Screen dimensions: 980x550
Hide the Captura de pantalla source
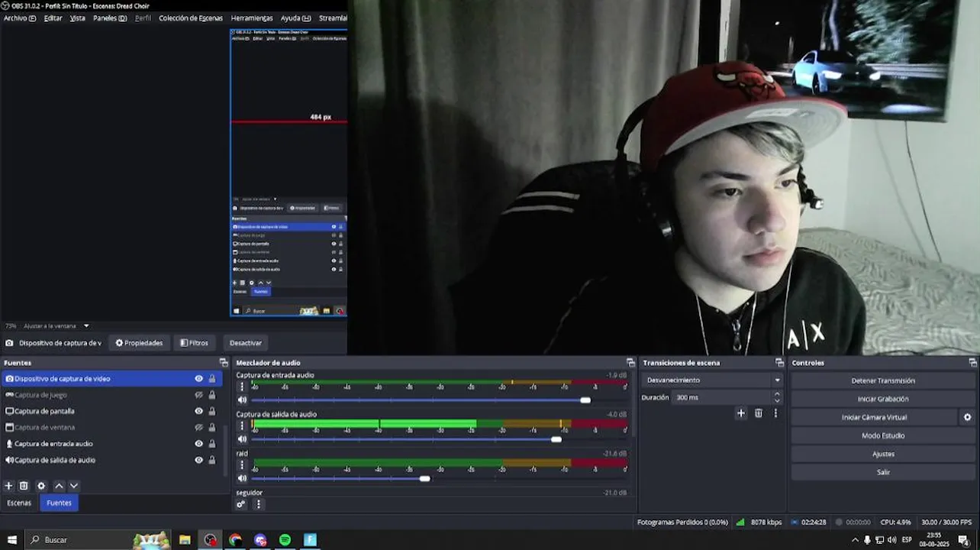point(198,411)
